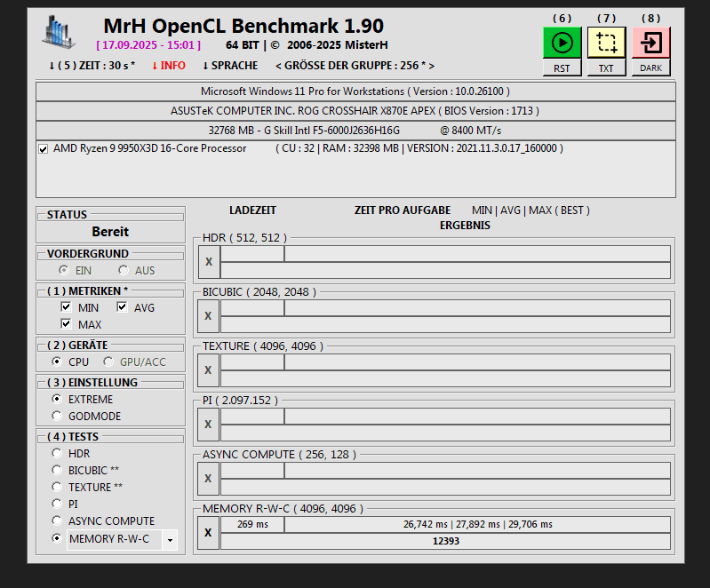This screenshot has width=710, height=588.
Task: Toggle the AVG metric checkbox
Action: [122, 307]
